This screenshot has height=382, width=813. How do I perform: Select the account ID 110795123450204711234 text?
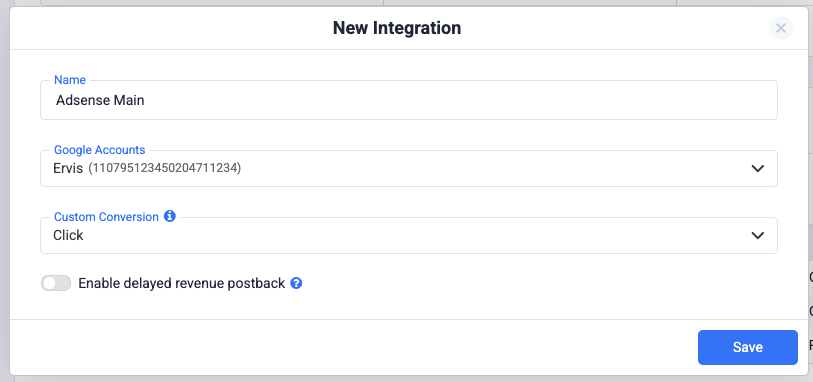(164, 168)
